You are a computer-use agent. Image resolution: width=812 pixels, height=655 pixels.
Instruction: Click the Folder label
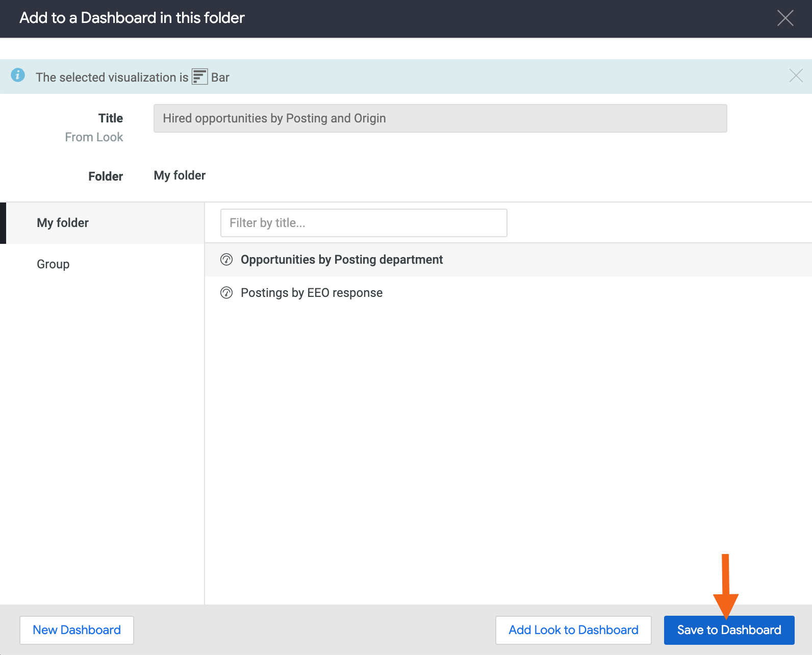pos(106,177)
